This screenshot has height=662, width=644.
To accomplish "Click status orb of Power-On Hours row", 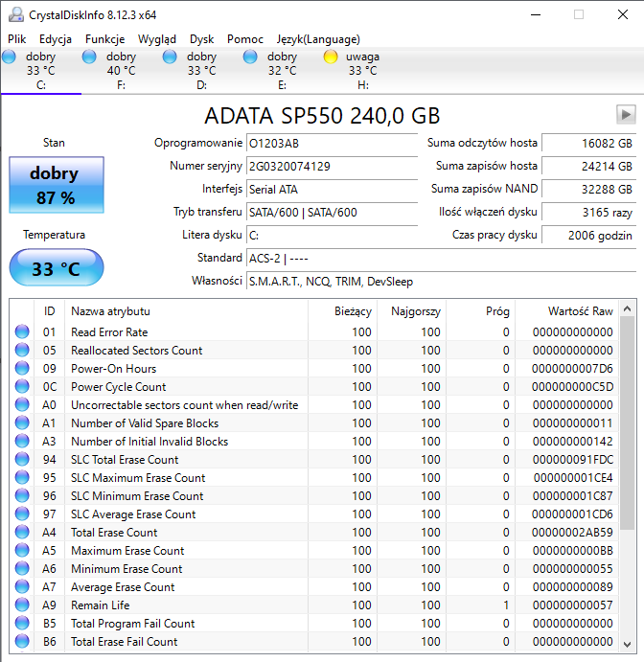I will [22, 368].
